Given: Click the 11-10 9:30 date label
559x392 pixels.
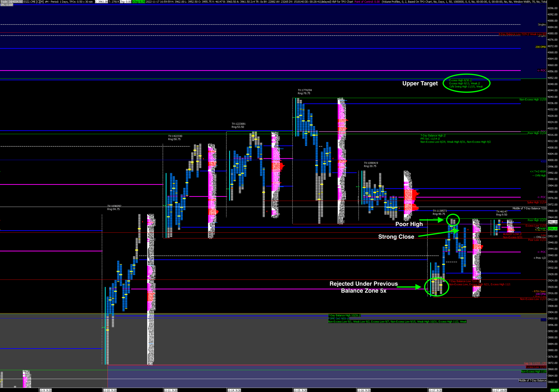Looking at the screenshot, I should tap(110, 390).
